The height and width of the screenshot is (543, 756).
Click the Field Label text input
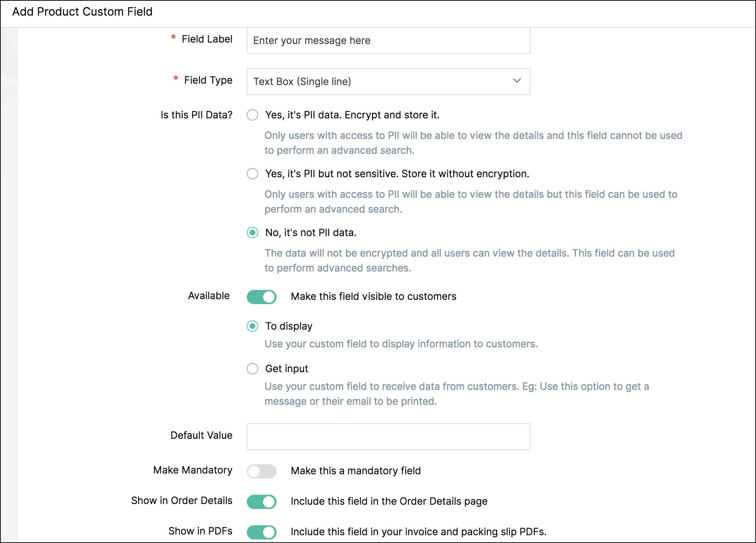(388, 40)
